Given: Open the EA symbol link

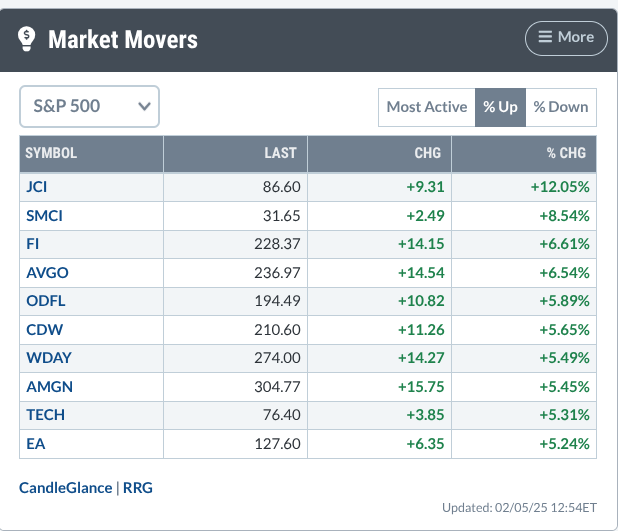Looking at the screenshot, I should [36, 444].
